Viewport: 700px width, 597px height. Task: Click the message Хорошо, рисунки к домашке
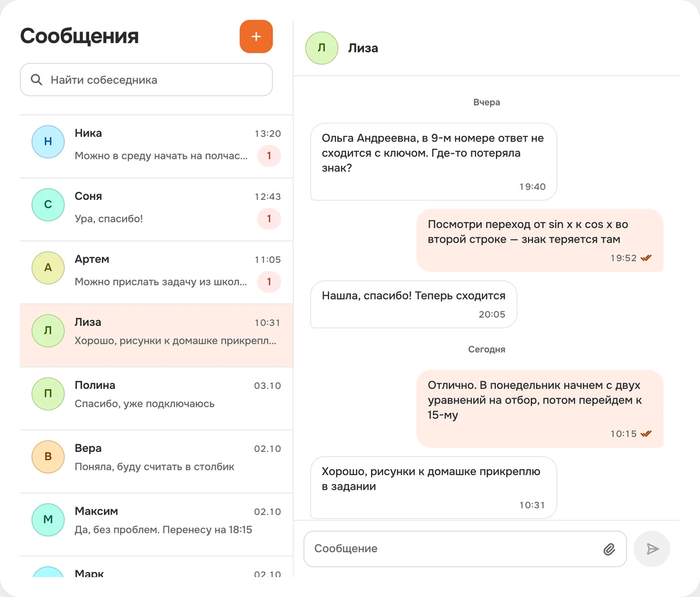pos(433,487)
